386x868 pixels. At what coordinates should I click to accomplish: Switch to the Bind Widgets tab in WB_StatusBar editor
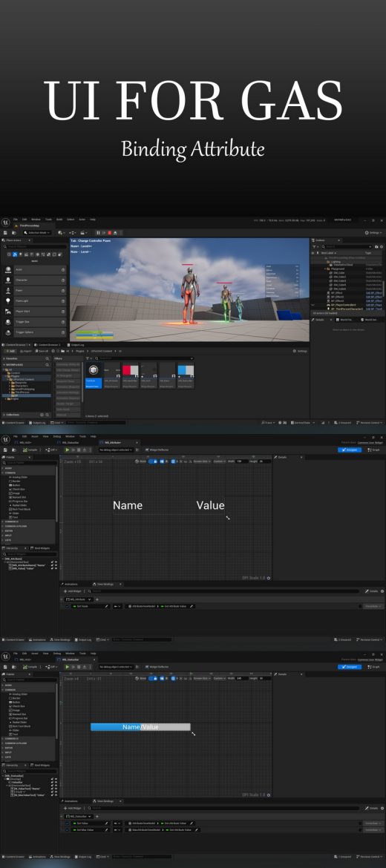coord(42,765)
